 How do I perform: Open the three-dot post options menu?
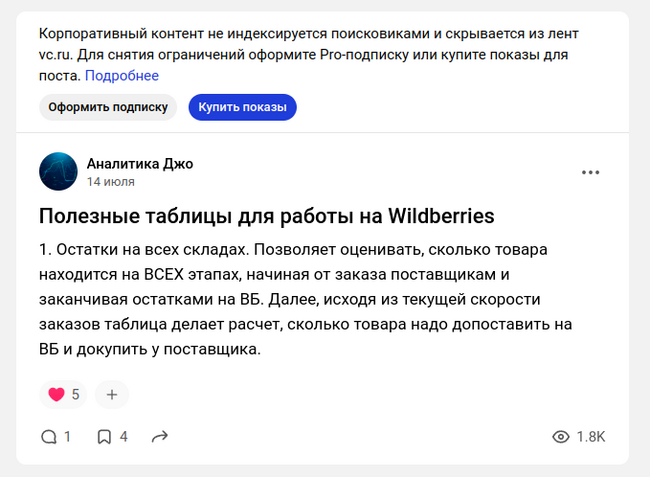click(x=591, y=172)
